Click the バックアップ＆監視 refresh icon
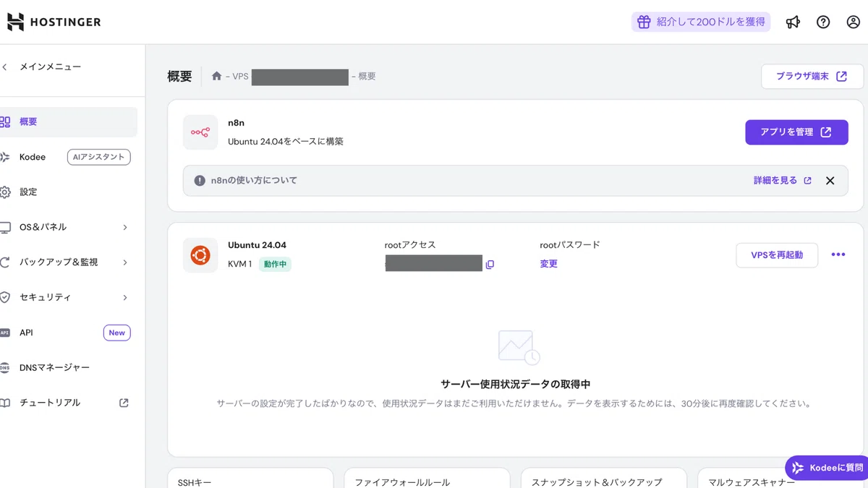The width and height of the screenshot is (868, 488). (x=4, y=262)
